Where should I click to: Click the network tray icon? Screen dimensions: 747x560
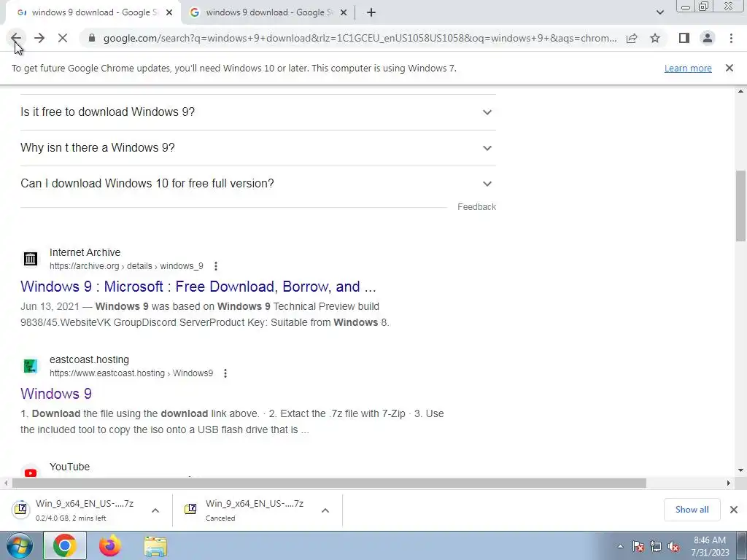656,546
